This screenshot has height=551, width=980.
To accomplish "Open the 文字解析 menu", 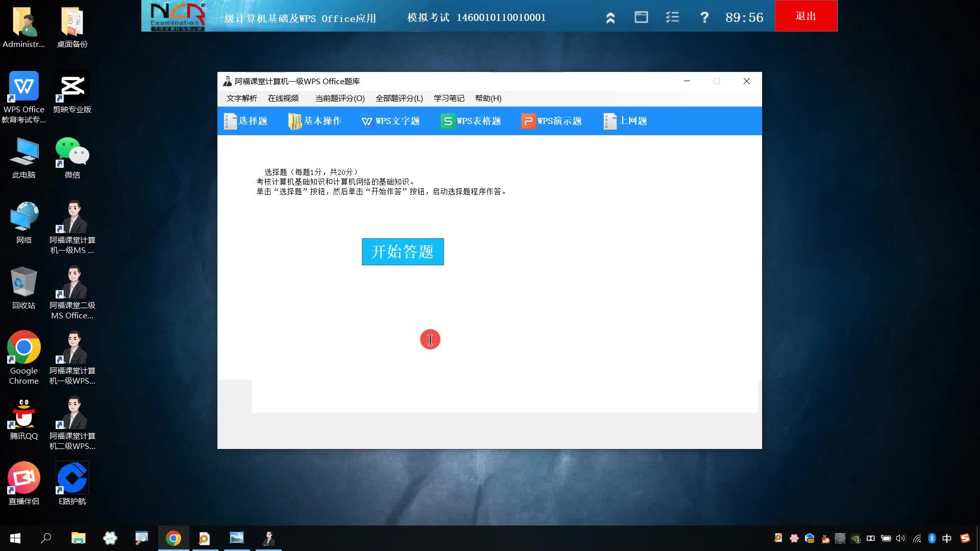I will coord(242,98).
